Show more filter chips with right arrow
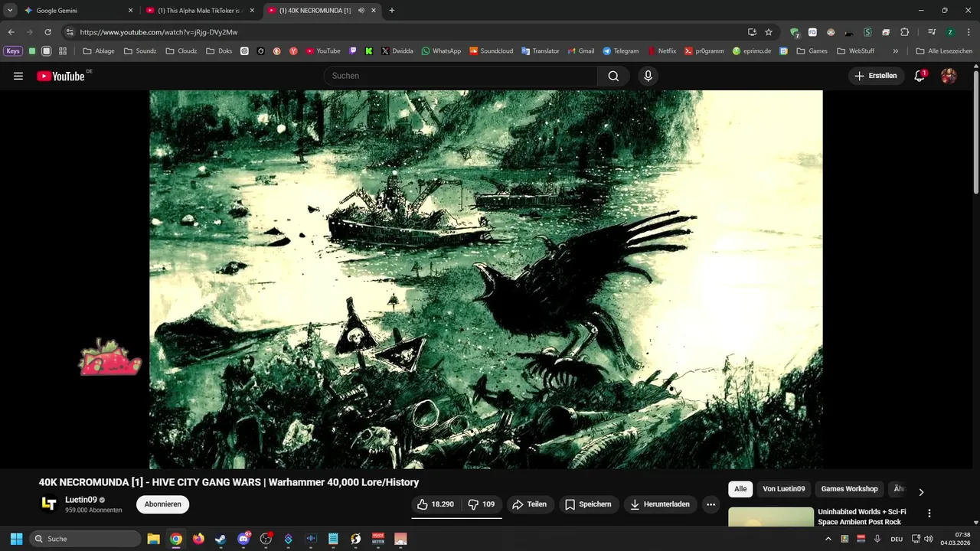The image size is (980, 551). click(x=921, y=492)
